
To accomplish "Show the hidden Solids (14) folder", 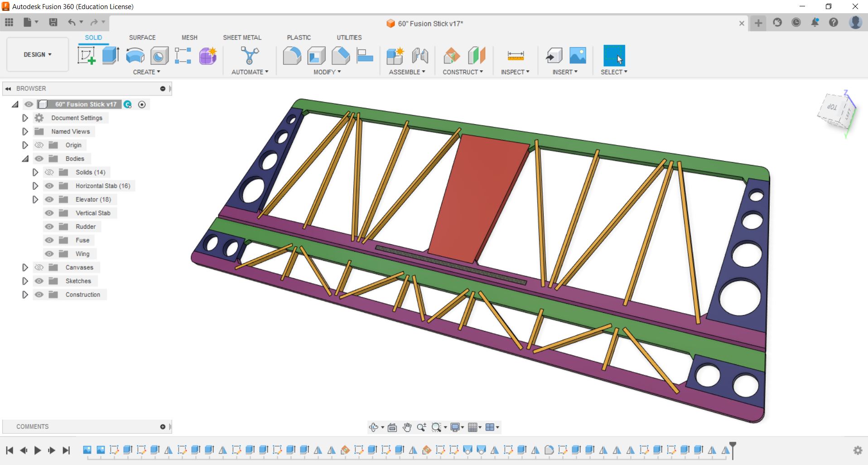I will pos(49,172).
